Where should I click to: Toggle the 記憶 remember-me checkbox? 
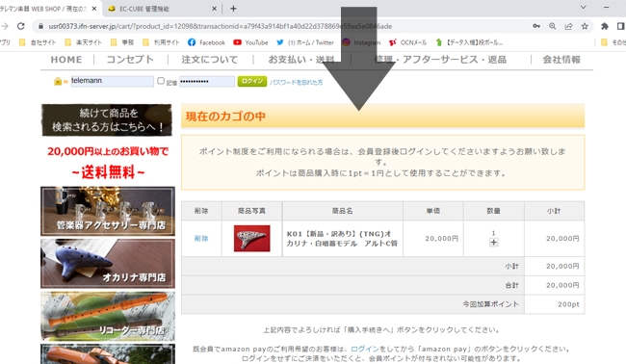161,81
